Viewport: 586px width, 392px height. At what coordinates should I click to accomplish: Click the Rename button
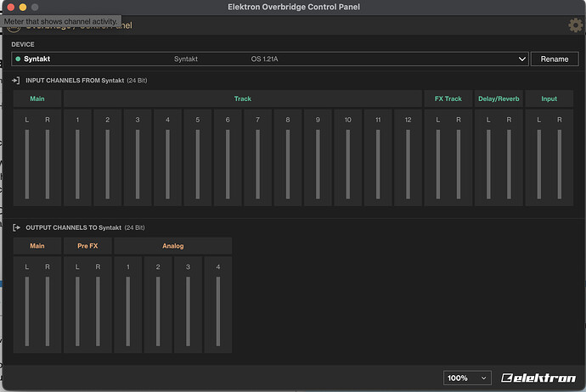click(x=555, y=59)
